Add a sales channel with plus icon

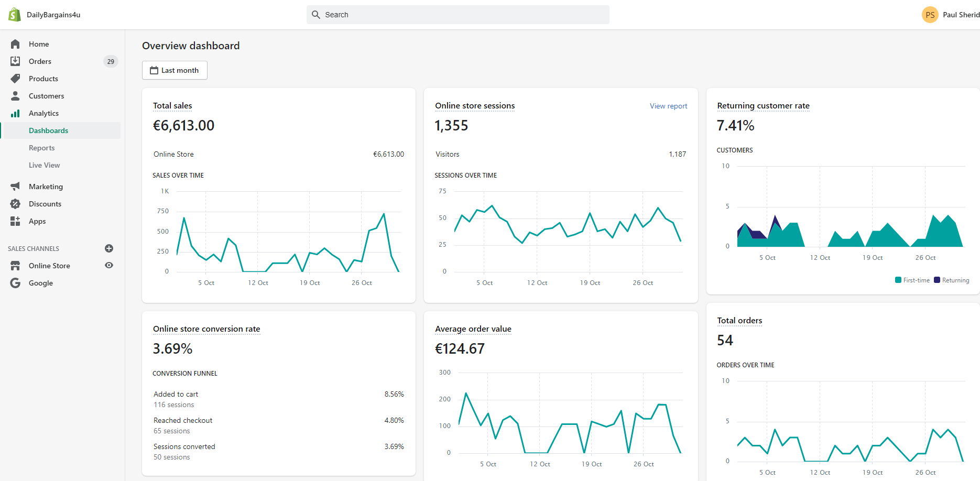(109, 248)
